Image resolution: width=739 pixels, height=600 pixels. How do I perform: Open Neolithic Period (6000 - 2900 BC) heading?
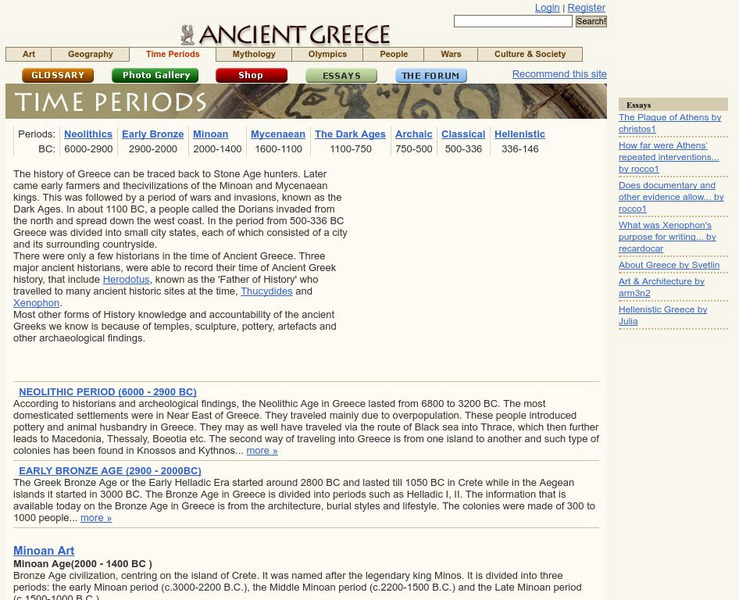click(x=107, y=392)
